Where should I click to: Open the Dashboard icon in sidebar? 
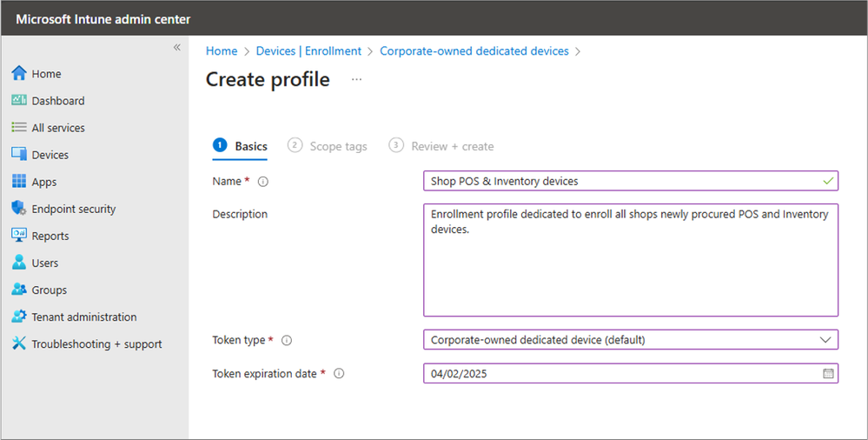click(x=19, y=101)
